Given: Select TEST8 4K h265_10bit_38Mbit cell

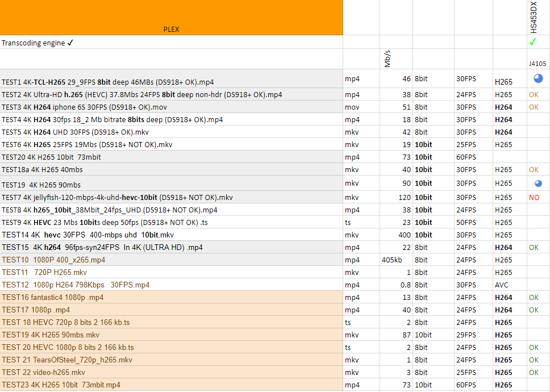Looking at the screenshot, I should pyautogui.click(x=171, y=210).
